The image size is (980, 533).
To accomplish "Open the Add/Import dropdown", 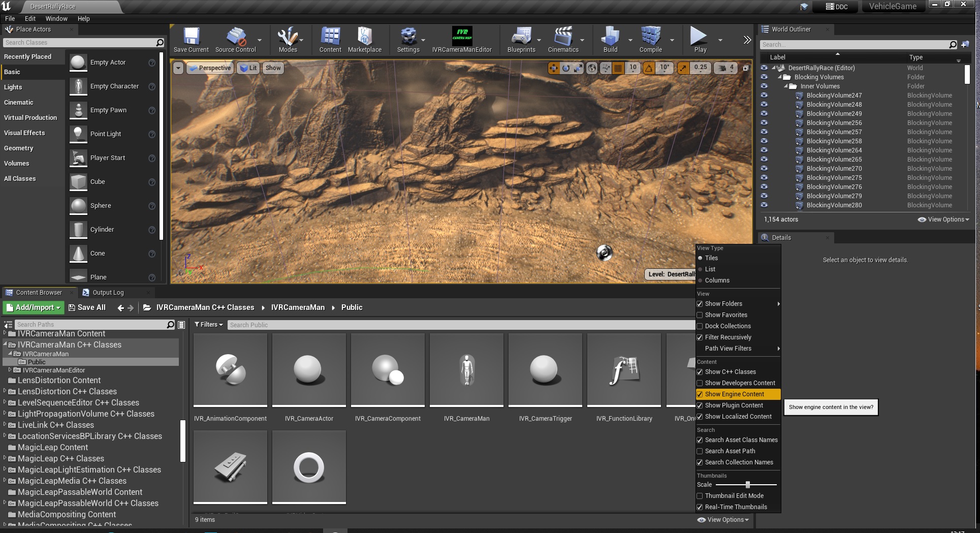I will tap(33, 307).
